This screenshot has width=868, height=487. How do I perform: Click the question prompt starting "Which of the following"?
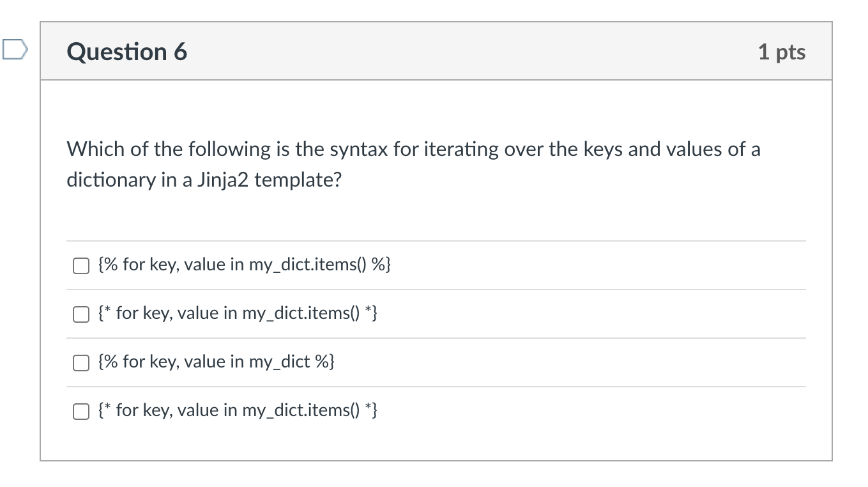(x=414, y=165)
